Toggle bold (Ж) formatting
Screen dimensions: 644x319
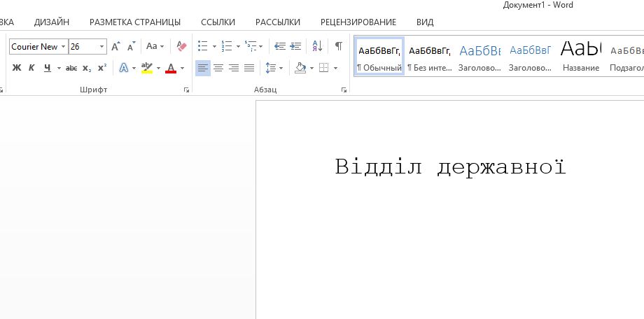[17, 68]
